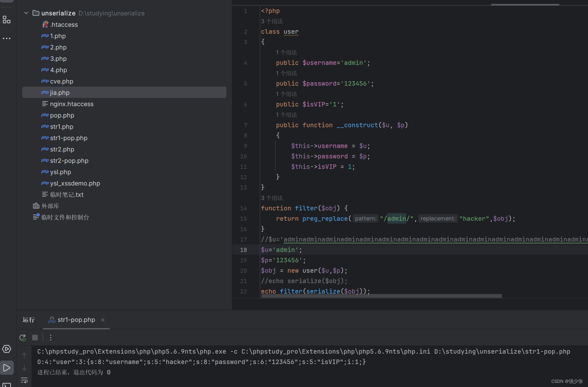Click the 运行 panel label
The width and height of the screenshot is (588, 387).
click(29, 320)
